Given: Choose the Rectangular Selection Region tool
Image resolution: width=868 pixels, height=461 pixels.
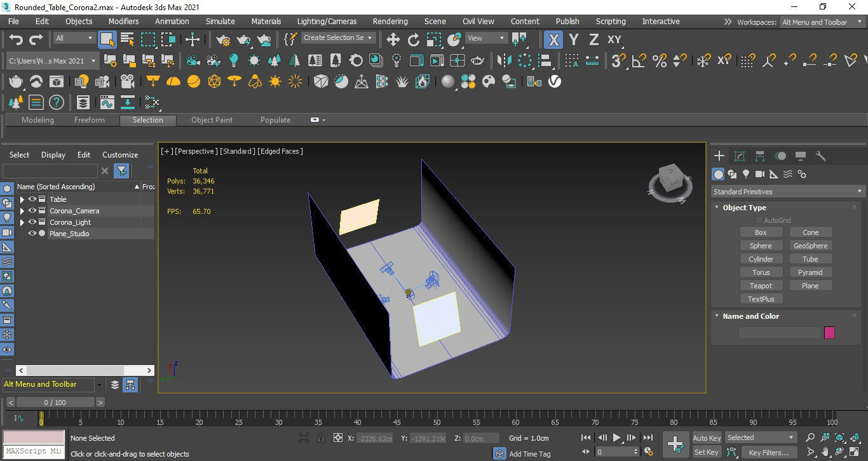Looking at the screenshot, I should (148, 39).
